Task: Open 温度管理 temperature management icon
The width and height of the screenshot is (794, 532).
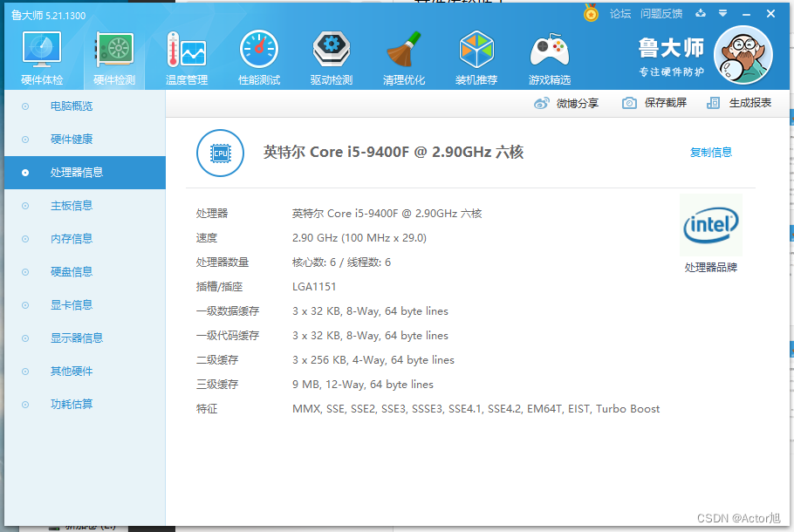Action: coord(187,49)
